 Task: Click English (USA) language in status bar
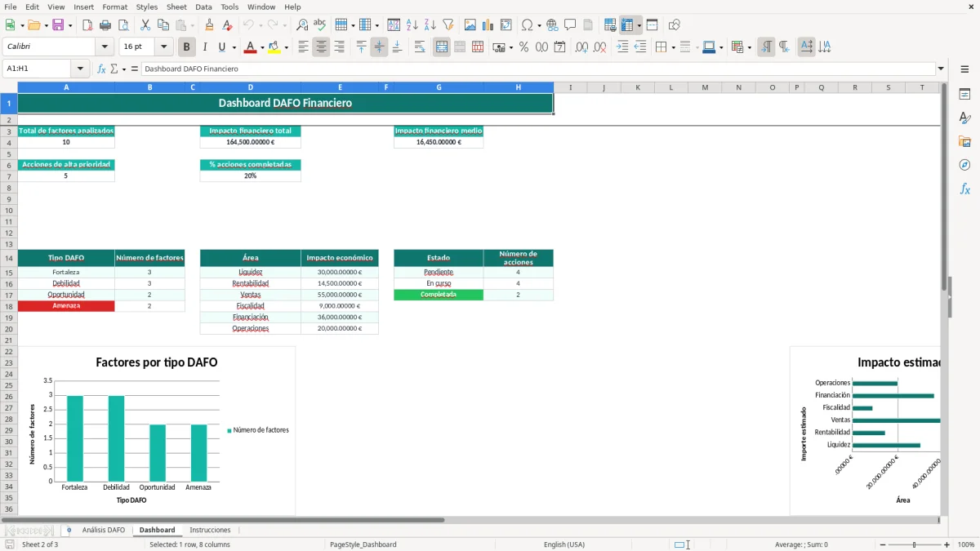(564, 544)
